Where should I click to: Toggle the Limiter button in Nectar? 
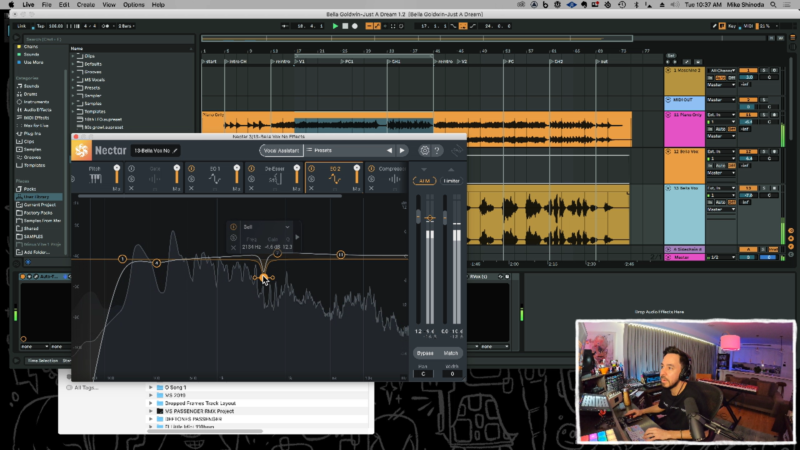pyautogui.click(x=453, y=180)
